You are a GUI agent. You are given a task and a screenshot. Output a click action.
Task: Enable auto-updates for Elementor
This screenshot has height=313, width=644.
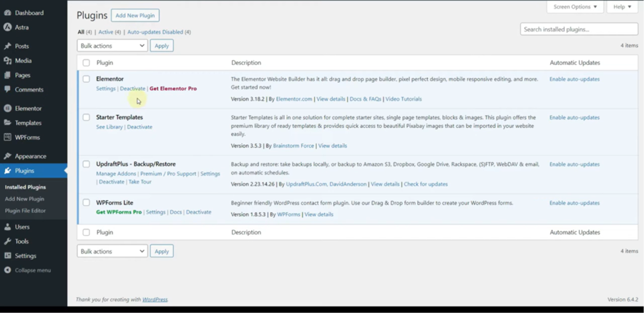tap(575, 79)
